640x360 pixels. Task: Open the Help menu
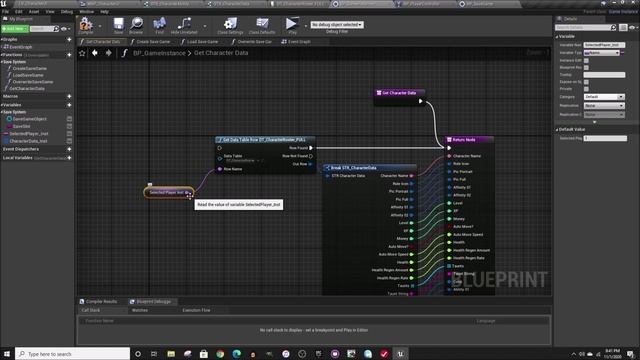click(104, 12)
